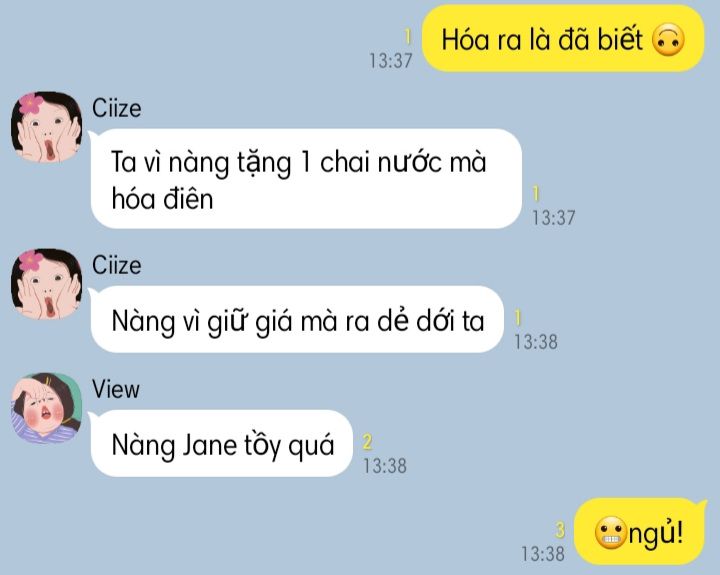Click the View sender name label
The image size is (720, 575).
(115, 389)
